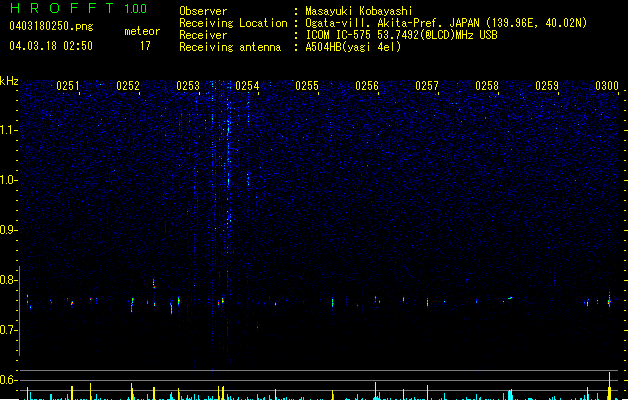Click the 0300 time marker
Image resolution: width=629 pixels, height=400 pixels.
point(607,86)
